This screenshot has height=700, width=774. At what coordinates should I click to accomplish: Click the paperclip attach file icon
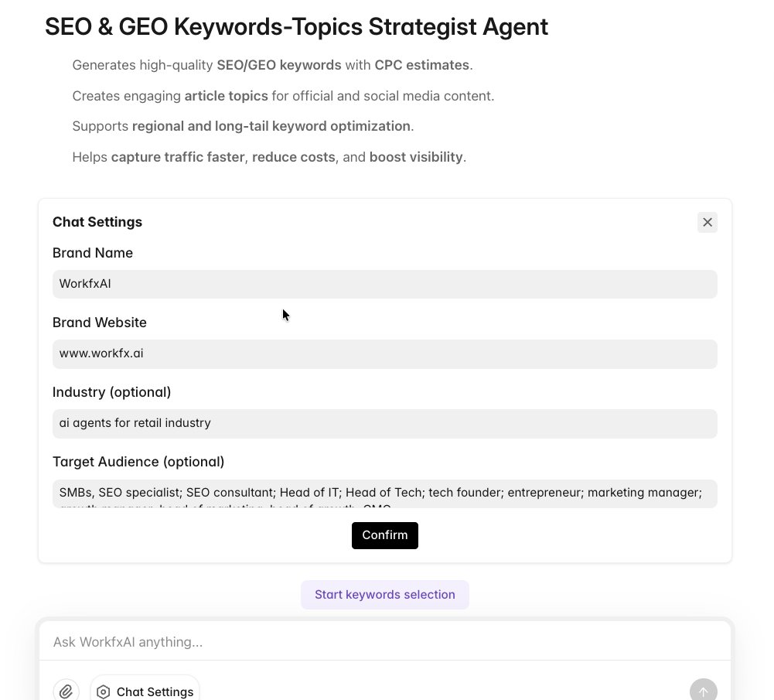point(66,691)
